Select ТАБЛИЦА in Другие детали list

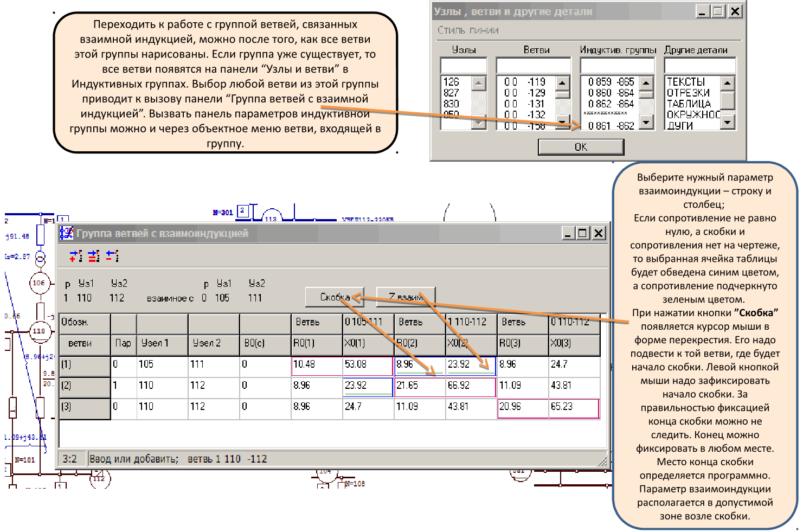coord(689,104)
